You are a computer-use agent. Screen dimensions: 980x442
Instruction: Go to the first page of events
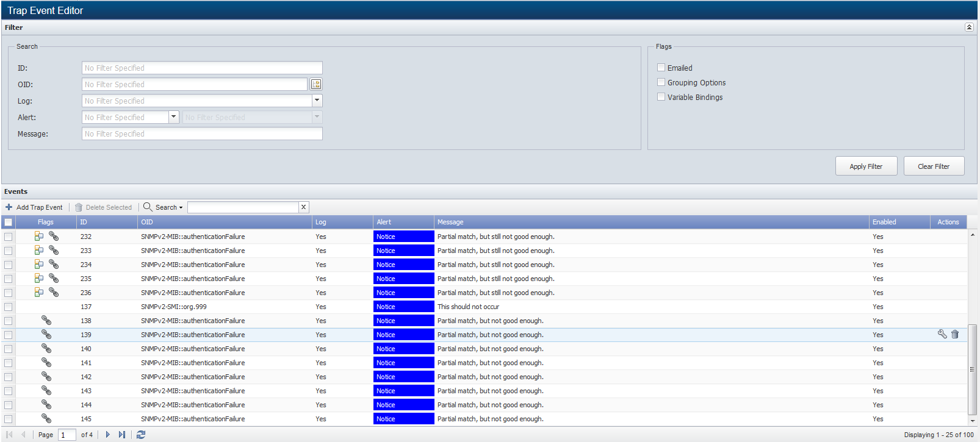[9, 435]
